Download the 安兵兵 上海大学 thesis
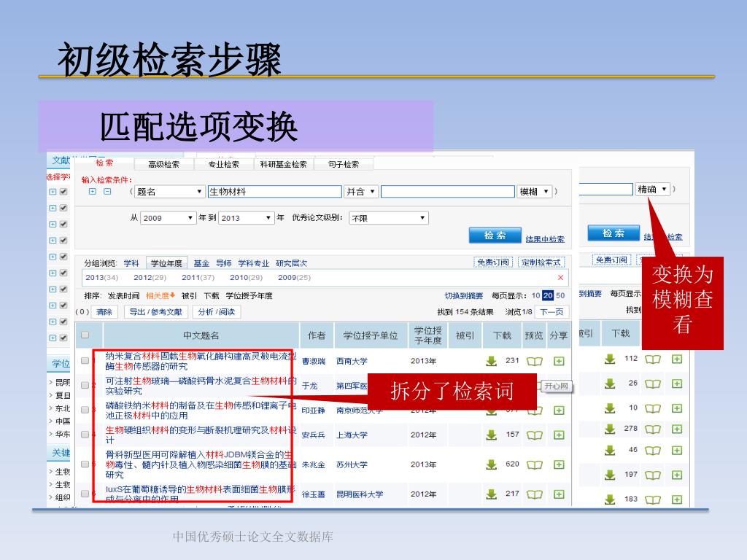Screen dimensions: 747x560 click(491, 435)
